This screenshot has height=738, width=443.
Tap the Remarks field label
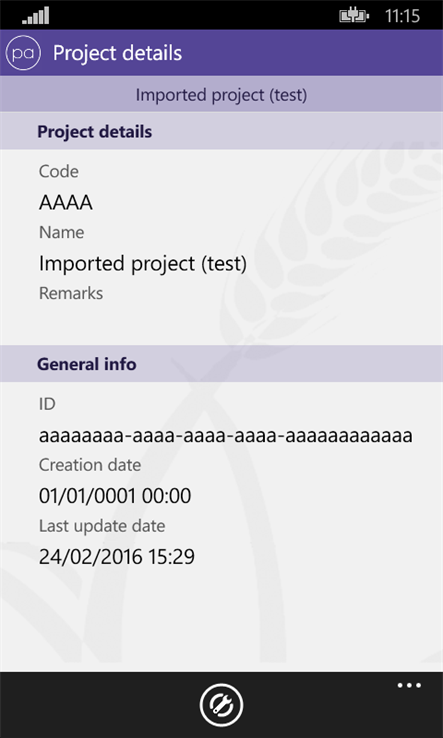(71, 293)
